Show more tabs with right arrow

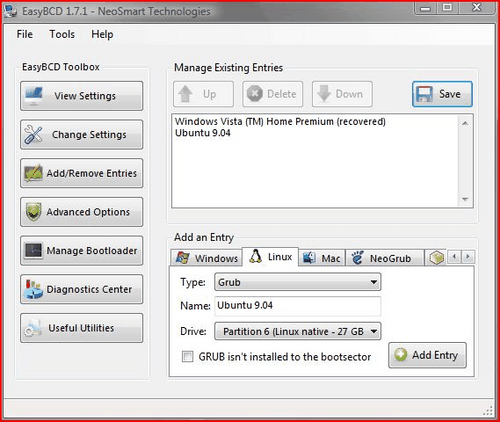pyautogui.click(x=468, y=257)
